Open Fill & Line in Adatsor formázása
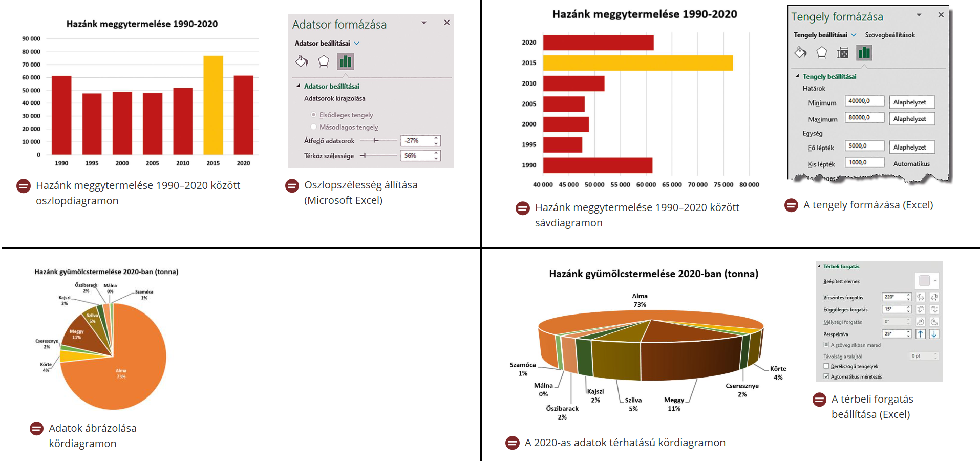 [302, 61]
